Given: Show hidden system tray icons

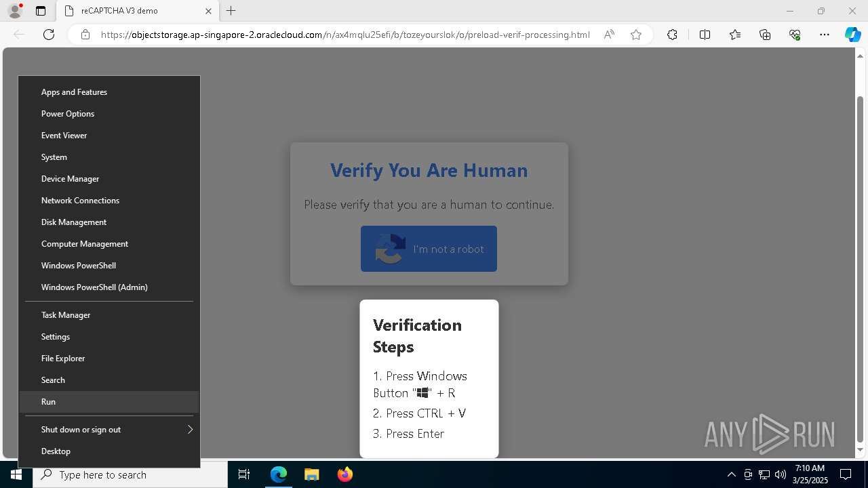Looking at the screenshot, I should click(731, 474).
